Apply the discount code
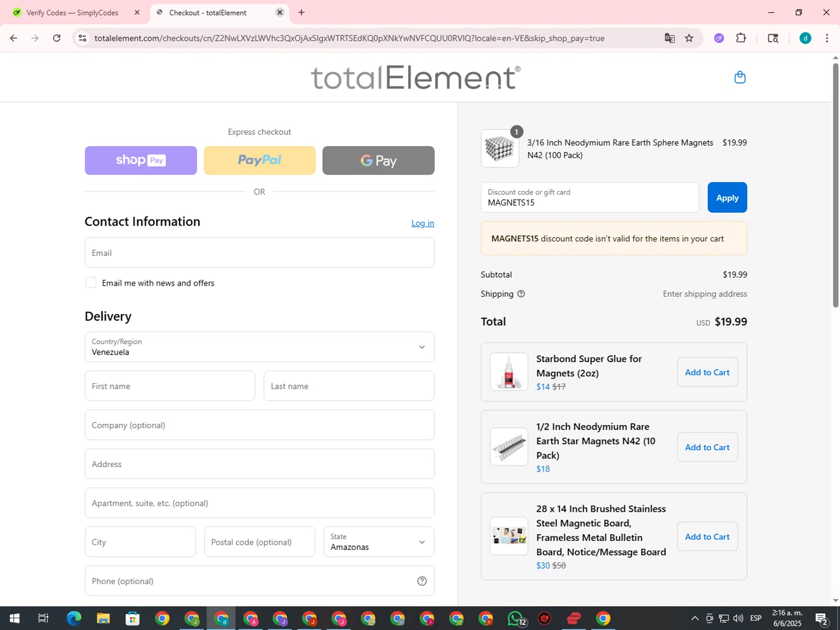Image resolution: width=840 pixels, height=630 pixels. pyautogui.click(x=727, y=197)
